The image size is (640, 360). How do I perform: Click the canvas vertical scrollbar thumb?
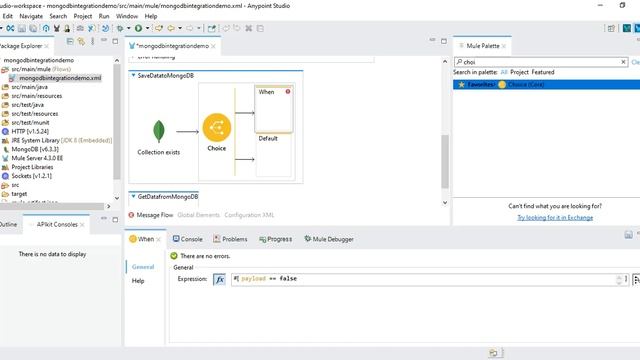click(x=445, y=162)
